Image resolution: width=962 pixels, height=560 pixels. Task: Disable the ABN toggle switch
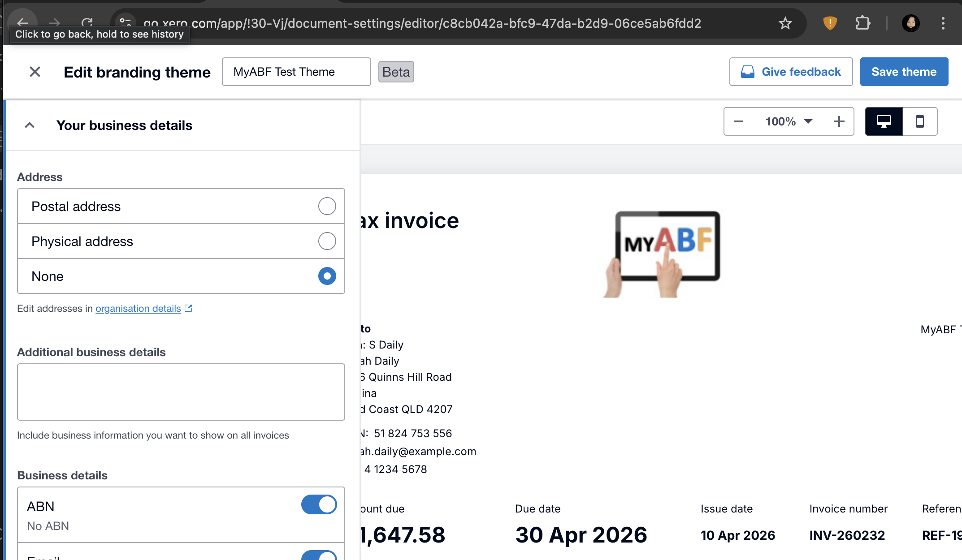click(x=319, y=504)
